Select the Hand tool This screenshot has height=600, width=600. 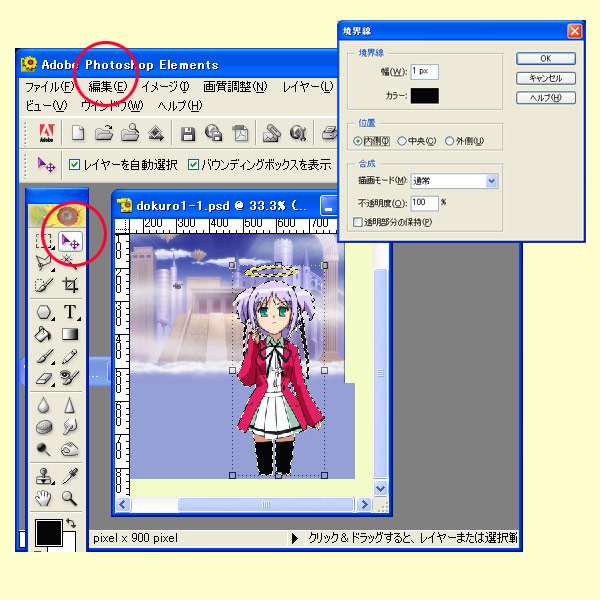pos(44,498)
